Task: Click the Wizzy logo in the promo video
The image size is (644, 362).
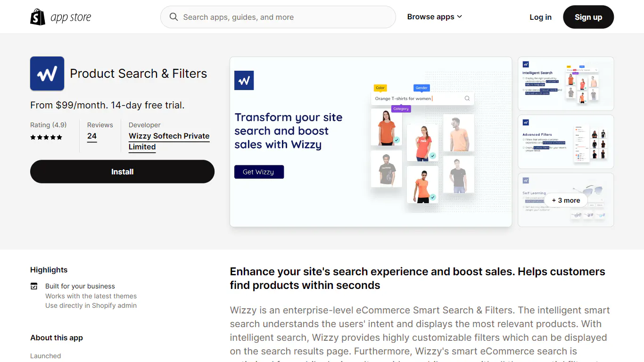Action: click(244, 80)
